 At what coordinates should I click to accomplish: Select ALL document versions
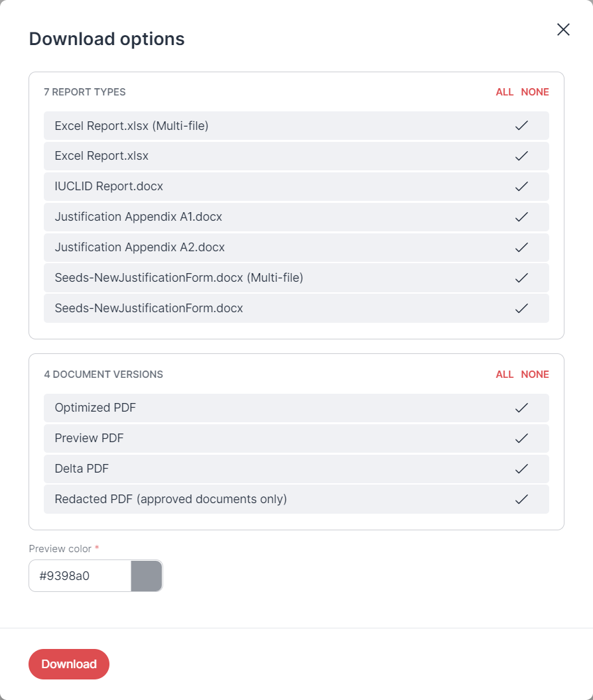505,374
